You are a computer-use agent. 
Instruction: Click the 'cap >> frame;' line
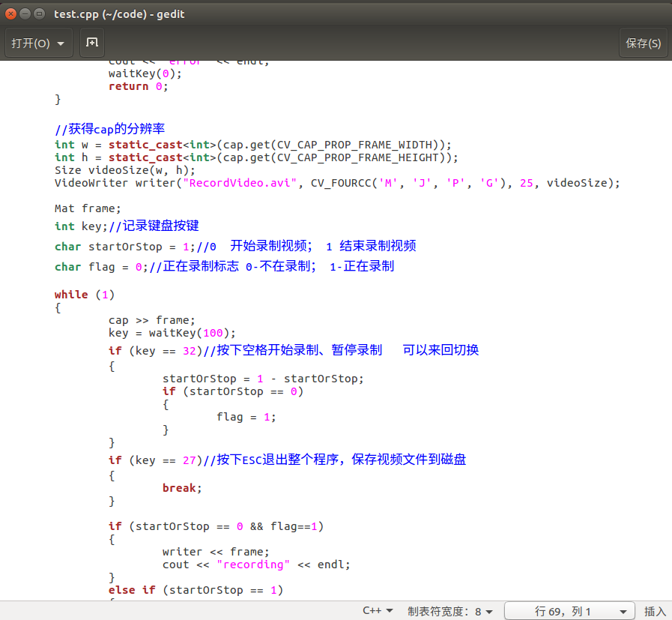coord(152,320)
